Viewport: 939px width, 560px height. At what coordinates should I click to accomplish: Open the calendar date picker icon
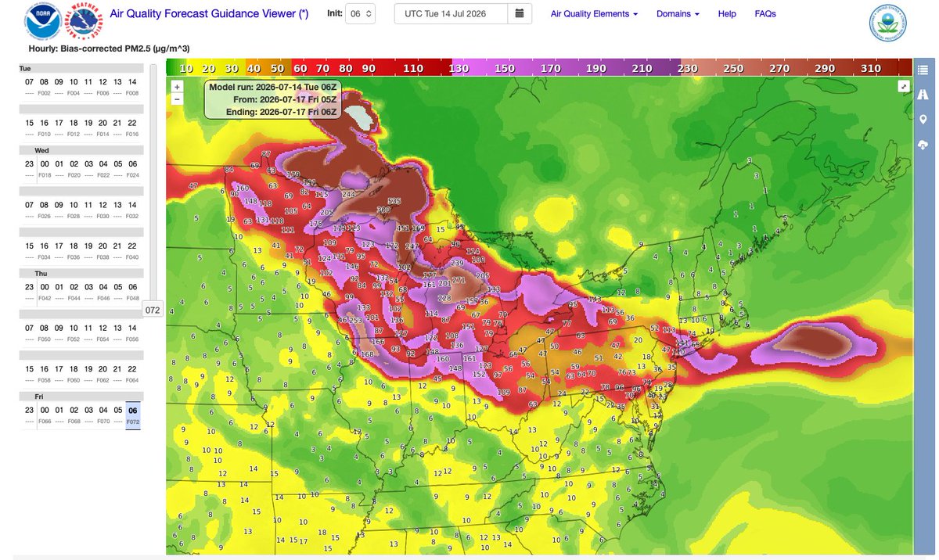pyautogui.click(x=520, y=14)
